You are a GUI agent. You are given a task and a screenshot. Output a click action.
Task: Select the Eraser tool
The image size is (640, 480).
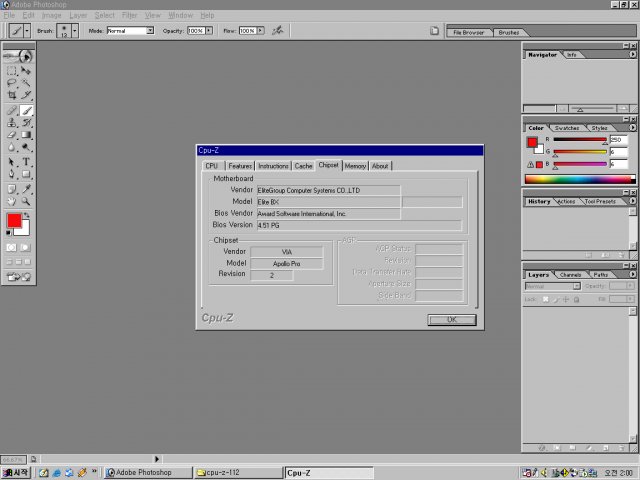click(12, 134)
